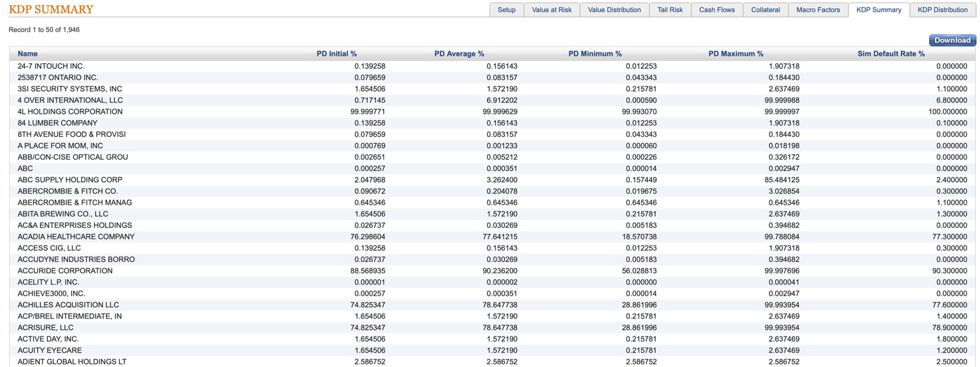Click ACADIA HEALTHCARE PD Initial 76.298604
The height and width of the screenshot is (367, 980).
click(x=367, y=237)
